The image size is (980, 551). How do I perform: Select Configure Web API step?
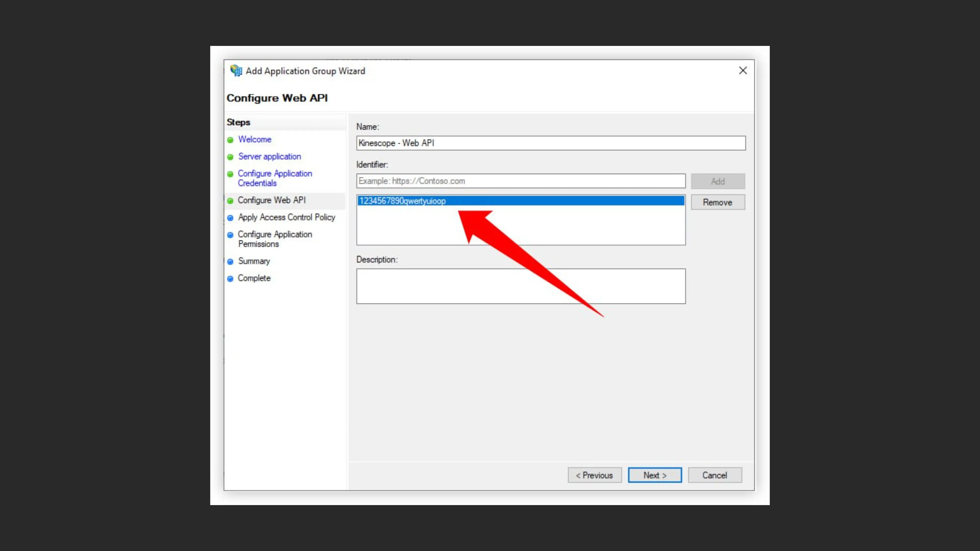tap(272, 200)
